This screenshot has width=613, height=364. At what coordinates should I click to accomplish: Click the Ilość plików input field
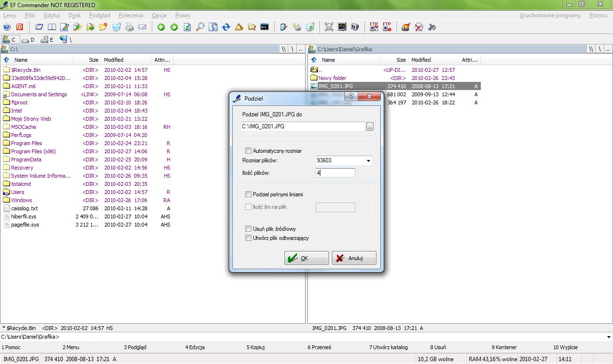coord(335,173)
